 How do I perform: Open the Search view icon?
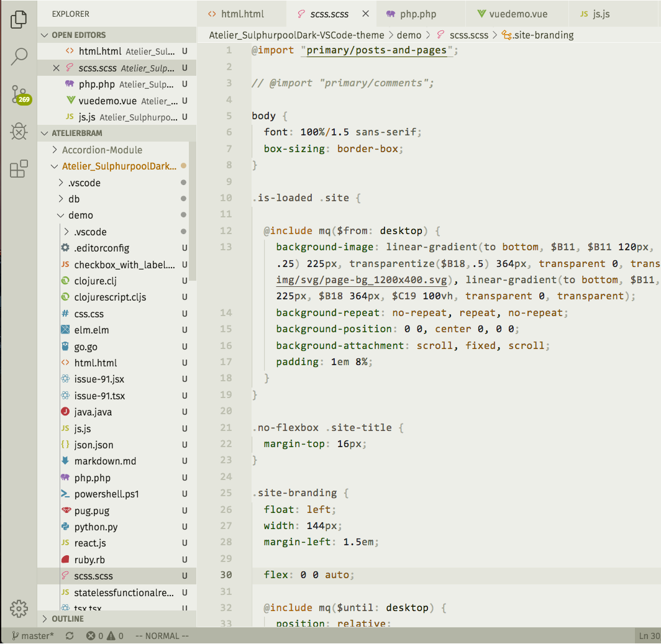point(19,57)
